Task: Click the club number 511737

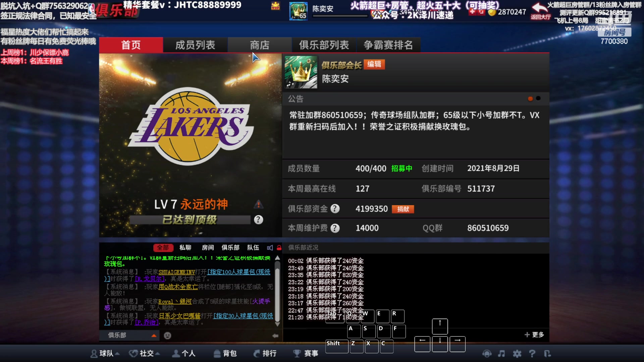Action: point(481,189)
